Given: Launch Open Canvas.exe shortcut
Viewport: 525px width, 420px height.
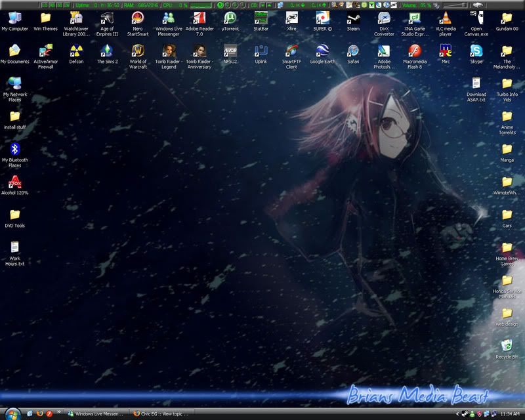Looking at the screenshot, I should coord(476,24).
